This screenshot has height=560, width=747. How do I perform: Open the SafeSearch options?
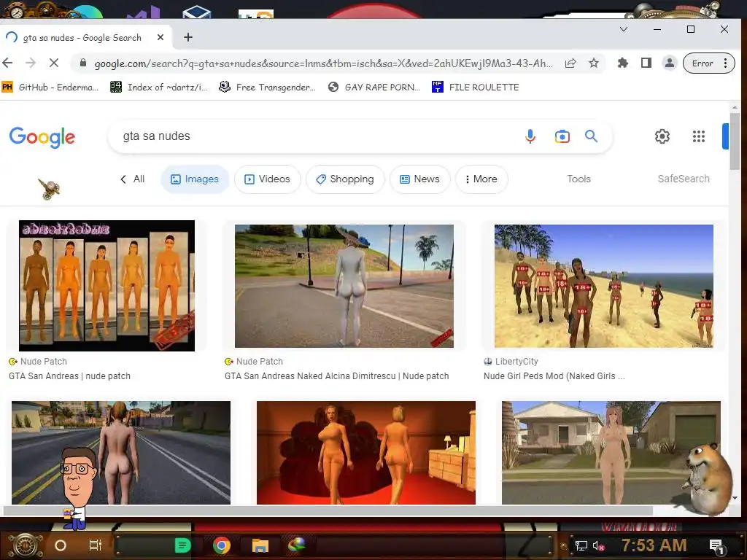pos(684,179)
